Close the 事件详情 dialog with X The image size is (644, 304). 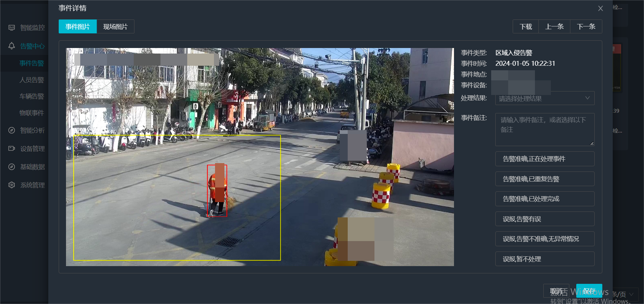pos(600,8)
